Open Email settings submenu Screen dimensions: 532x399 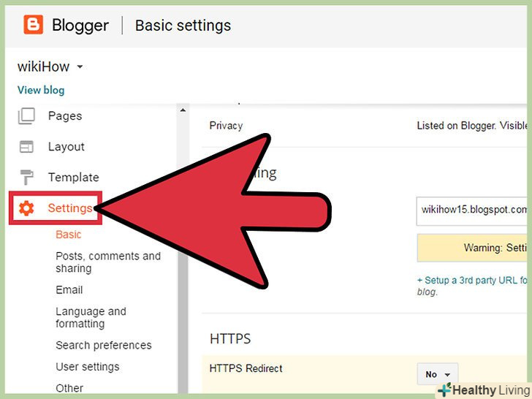click(69, 289)
